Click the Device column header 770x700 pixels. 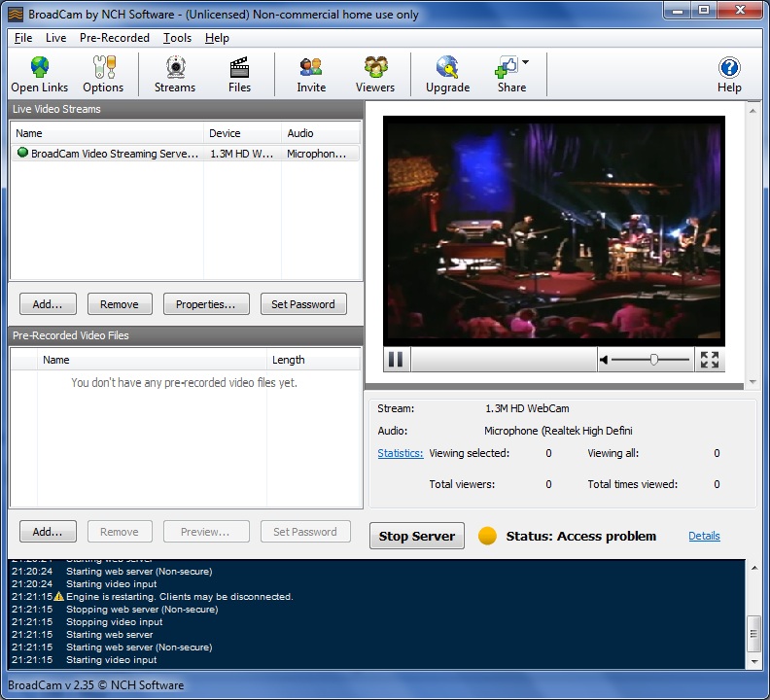coord(243,133)
